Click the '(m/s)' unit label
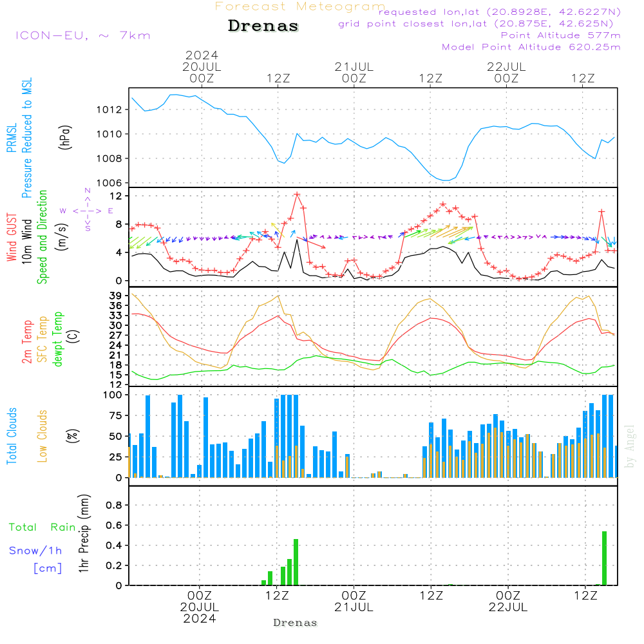The height and width of the screenshot is (644, 644). [x=62, y=237]
